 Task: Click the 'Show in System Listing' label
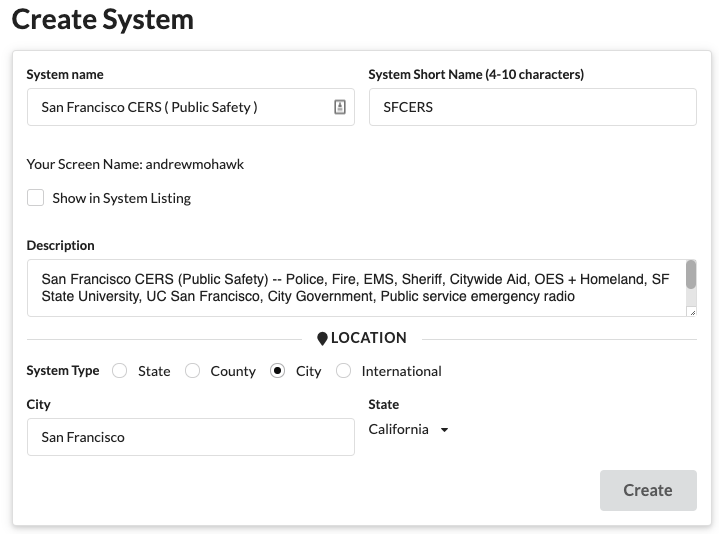tap(122, 198)
